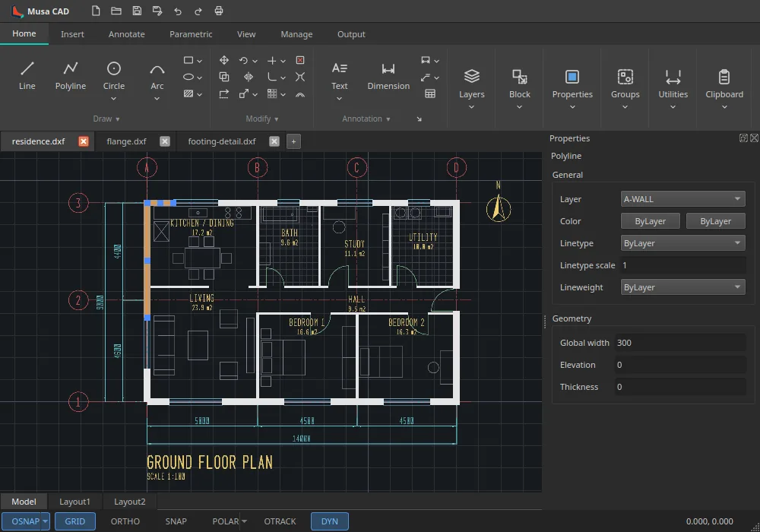
Task: Click the second Color ByLayer swatch
Action: [716, 221]
